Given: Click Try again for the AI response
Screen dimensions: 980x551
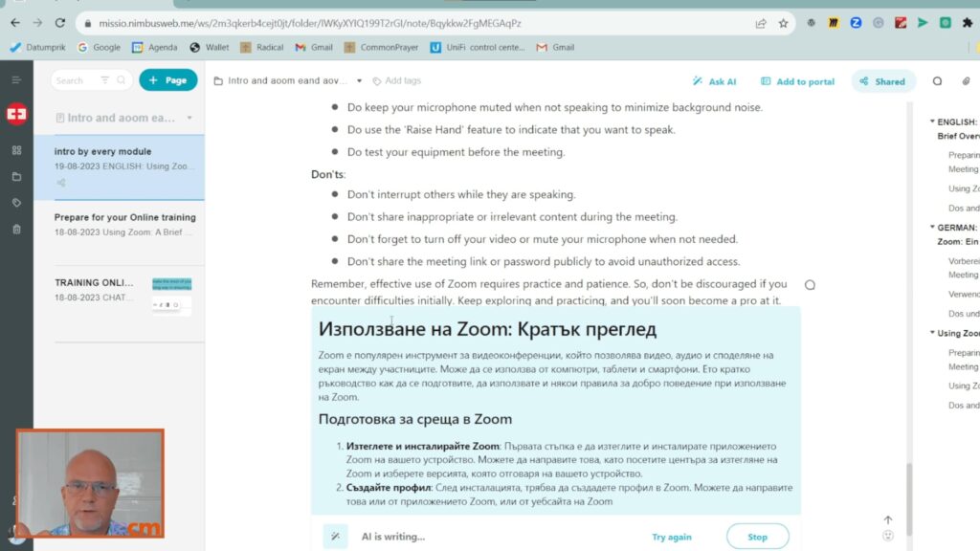Looking at the screenshot, I should 671,537.
